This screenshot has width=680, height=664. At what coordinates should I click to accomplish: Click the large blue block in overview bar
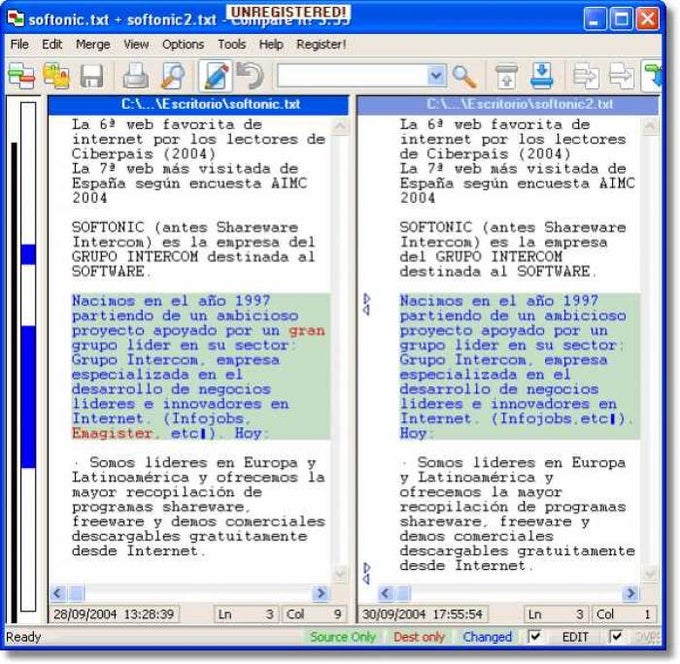tap(28, 397)
